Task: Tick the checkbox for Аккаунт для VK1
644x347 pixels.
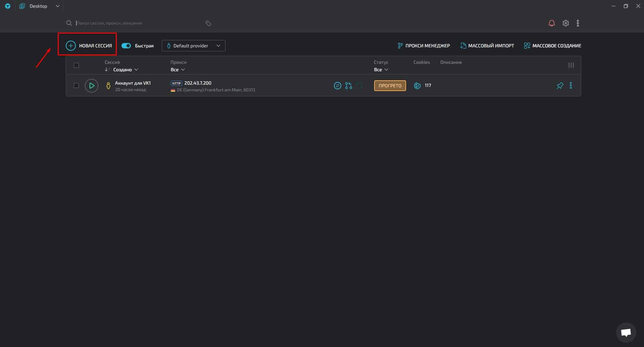Action: [76, 85]
